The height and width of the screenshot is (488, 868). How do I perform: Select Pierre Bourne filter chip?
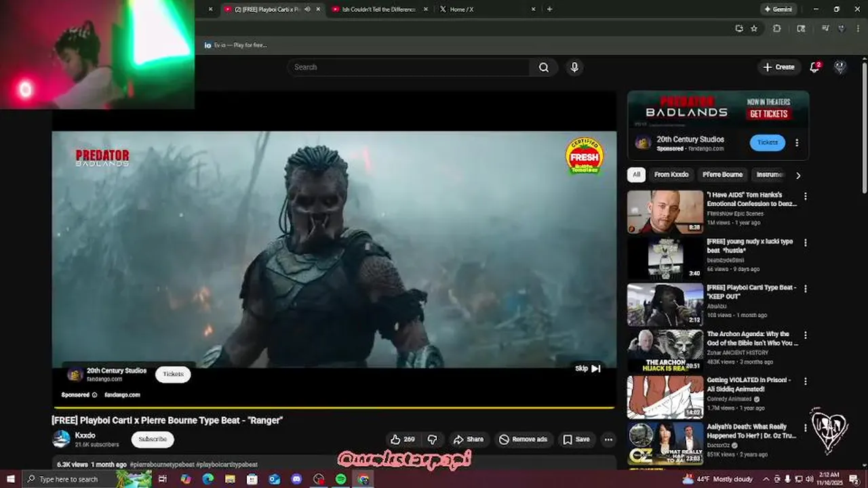coord(722,175)
